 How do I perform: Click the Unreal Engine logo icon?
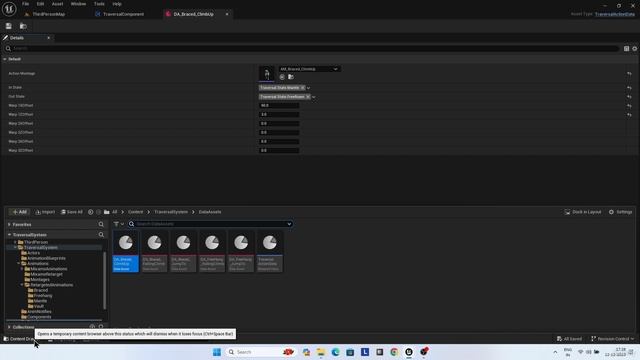point(9,9)
